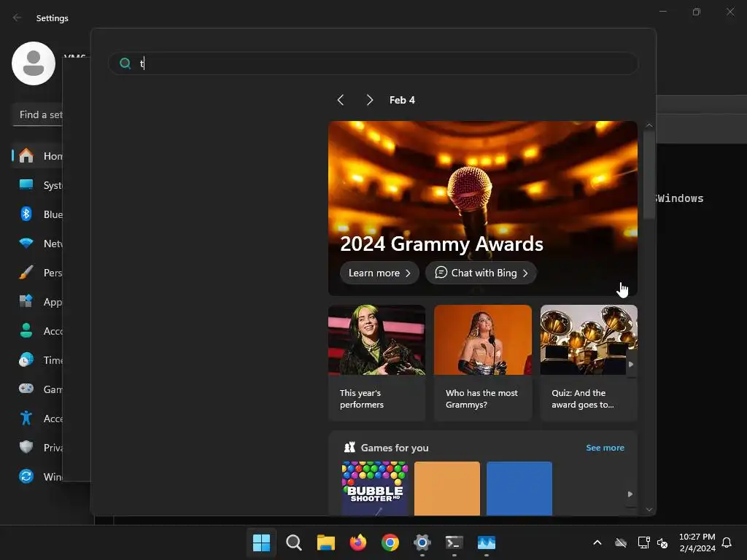Click the cloud sync tray icon
747x560 pixels.
coord(621,542)
